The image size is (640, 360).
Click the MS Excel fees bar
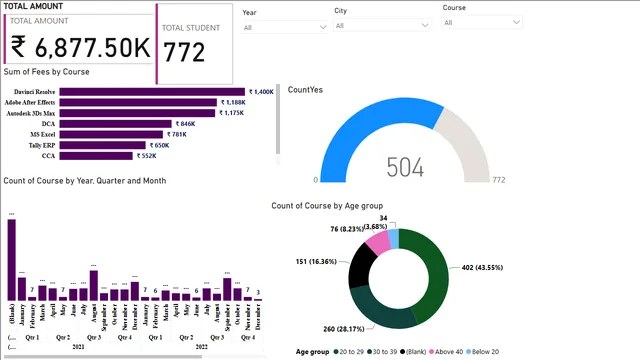coord(111,134)
